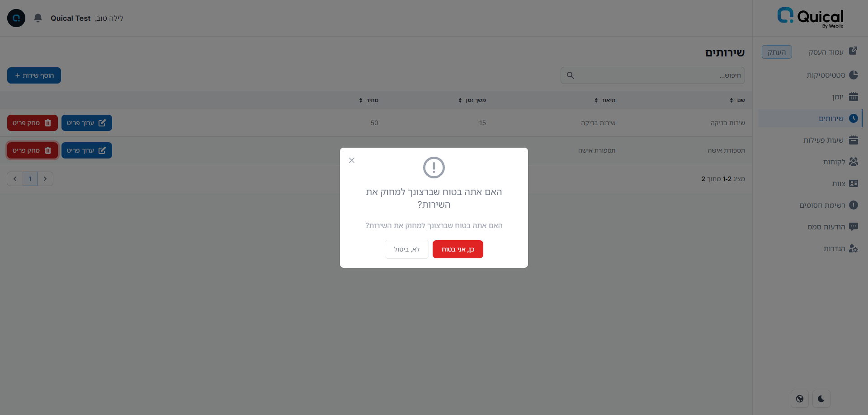868x415 pixels.
Task: Open הודעות סמס SMS messages
Action: point(832,227)
